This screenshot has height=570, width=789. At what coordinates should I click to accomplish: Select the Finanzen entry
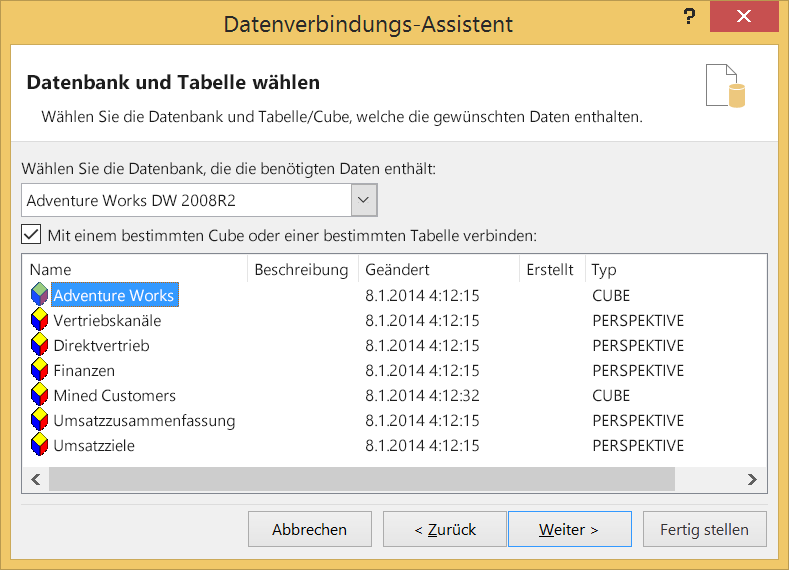tap(84, 371)
